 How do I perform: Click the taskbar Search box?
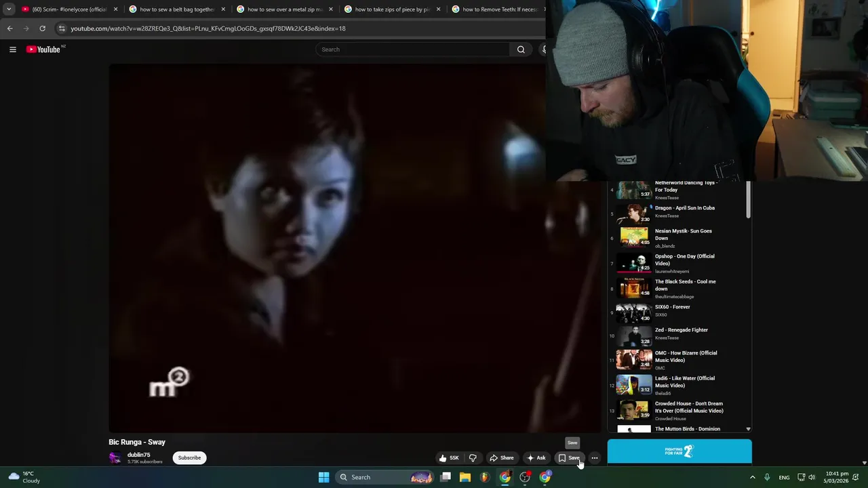[384, 477]
